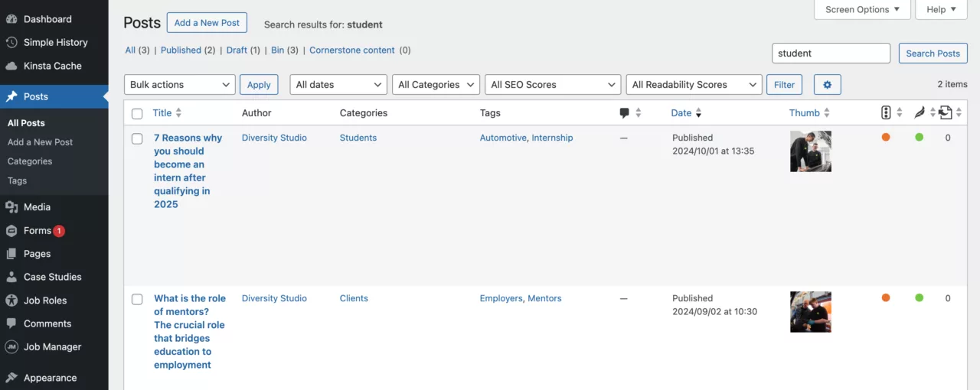Click the readability feather column icon
Viewport: 980px width, 390px height.
pyautogui.click(x=919, y=113)
